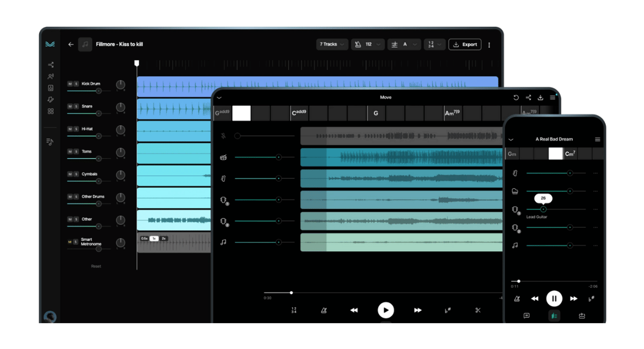The image size is (644, 349).
Task: Open pitch changer icon in tablet player
Action: [448, 310]
